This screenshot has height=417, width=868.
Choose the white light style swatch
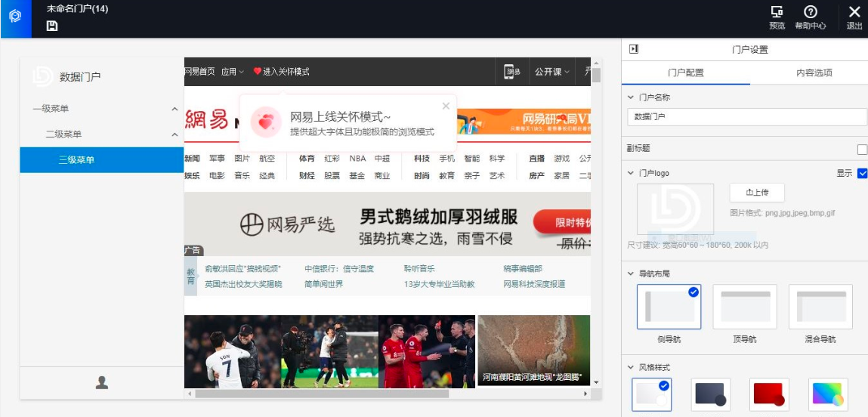[x=651, y=394]
